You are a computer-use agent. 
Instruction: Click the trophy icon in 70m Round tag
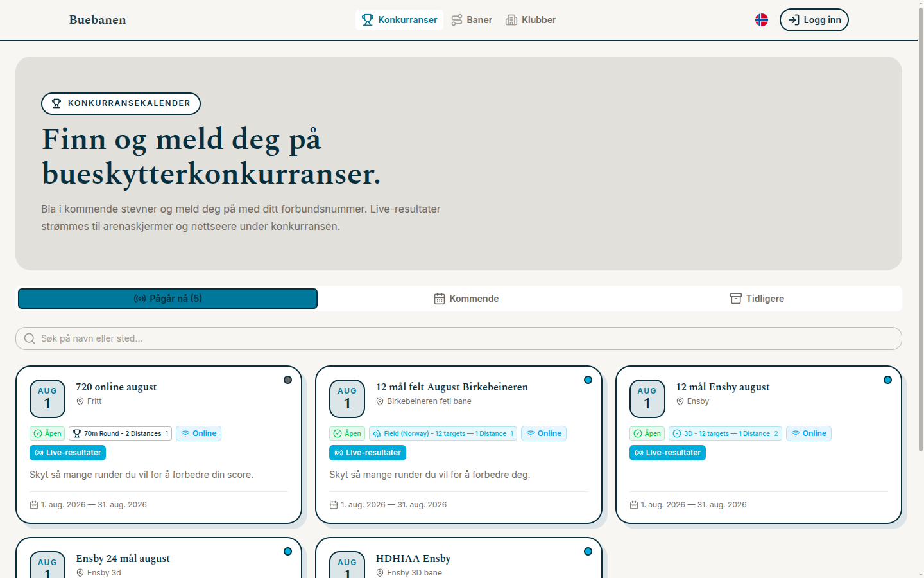(77, 433)
